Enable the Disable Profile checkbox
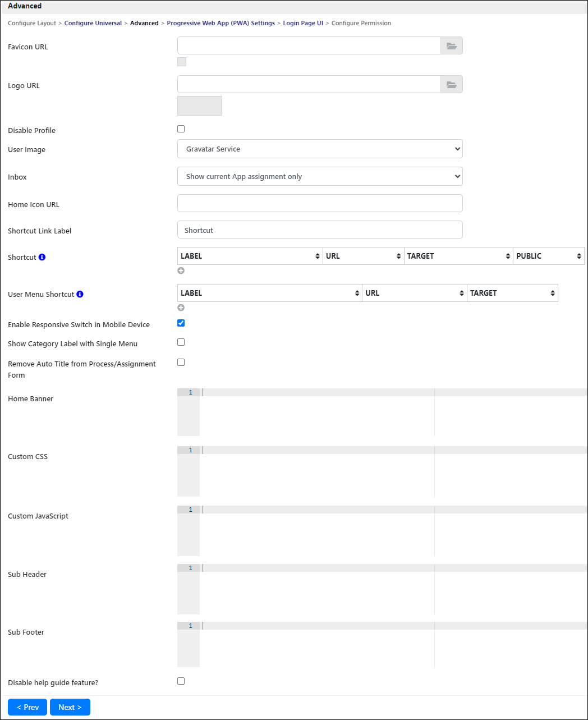Viewport: 588px width, 720px height. (181, 129)
